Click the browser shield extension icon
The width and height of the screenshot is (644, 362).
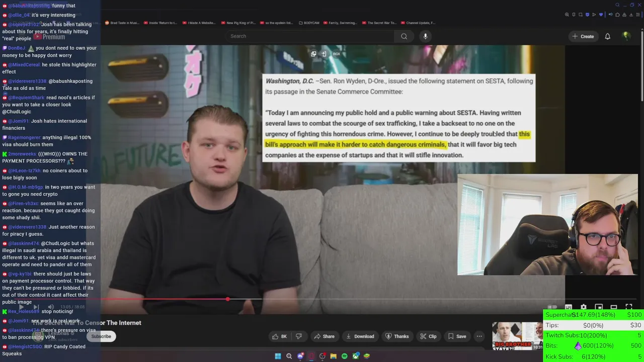587,15
